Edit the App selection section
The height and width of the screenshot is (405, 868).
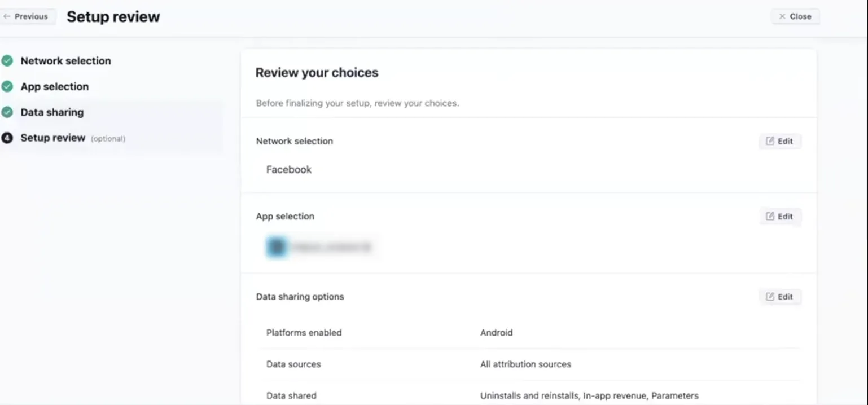point(780,217)
